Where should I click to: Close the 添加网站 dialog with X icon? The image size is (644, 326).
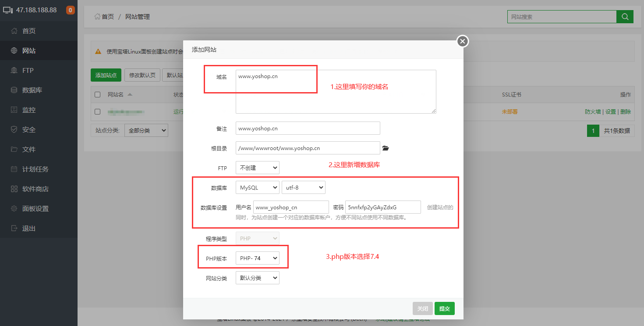[x=463, y=41]
